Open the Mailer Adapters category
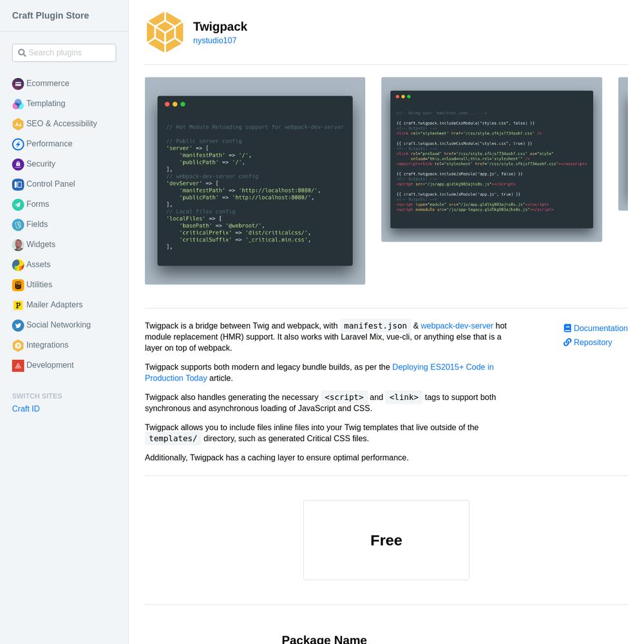 coord(54,305)
